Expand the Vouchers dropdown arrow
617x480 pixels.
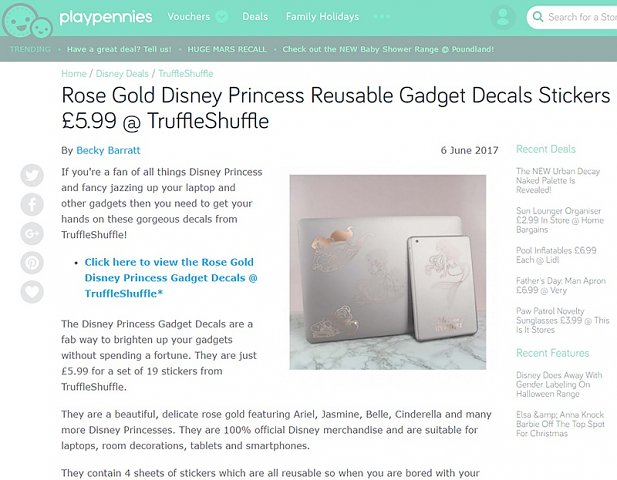(x=222, y=17)
